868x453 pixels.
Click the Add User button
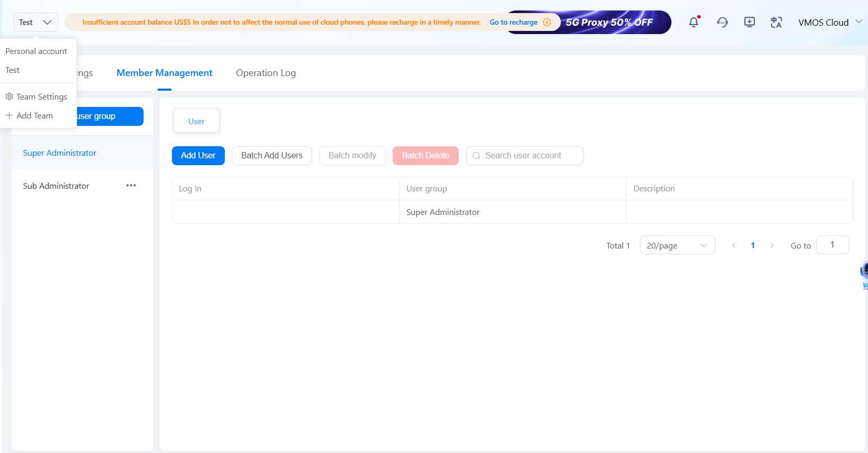pyautogui.click(x=198, y=156)
